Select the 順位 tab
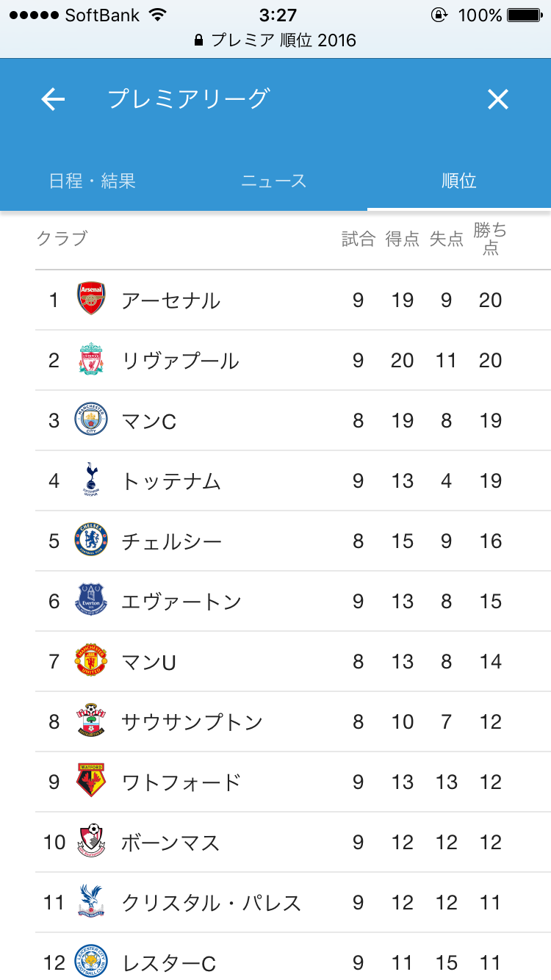 pos(459,181)
